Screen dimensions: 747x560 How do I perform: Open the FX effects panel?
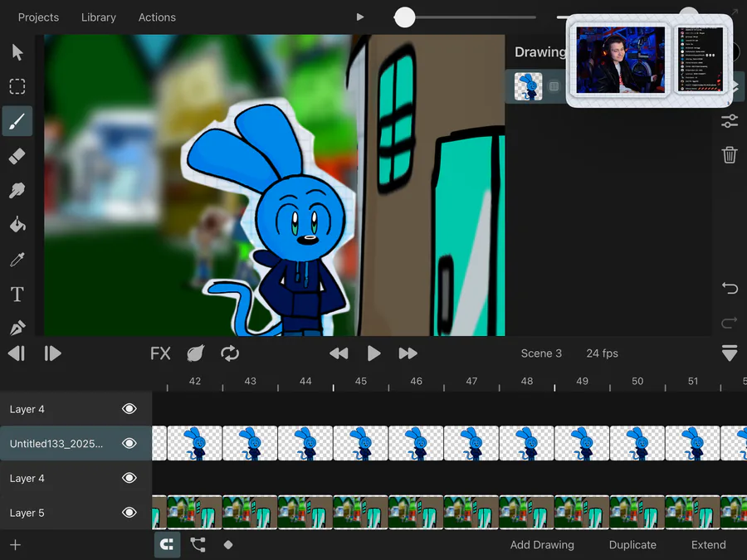click(160, 353)
